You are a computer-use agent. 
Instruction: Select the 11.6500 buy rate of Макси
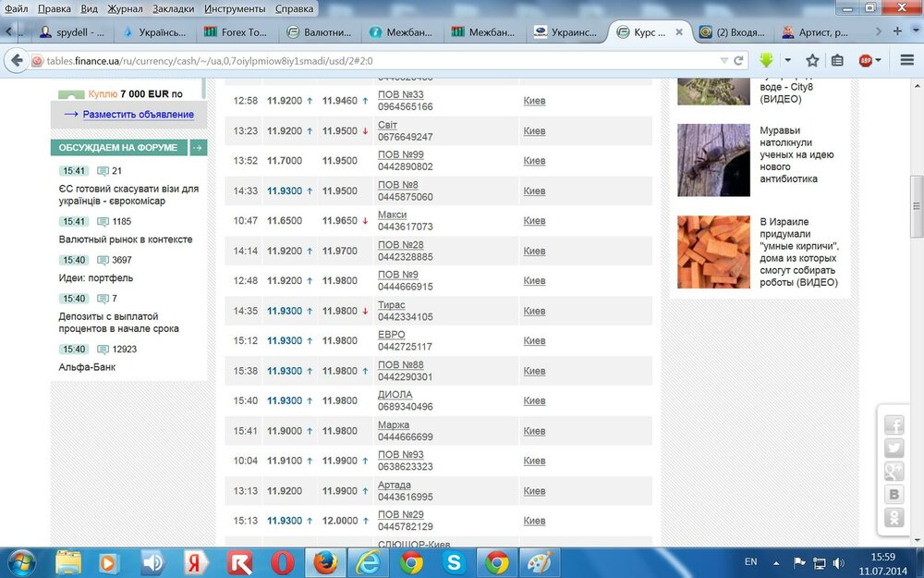285,221
